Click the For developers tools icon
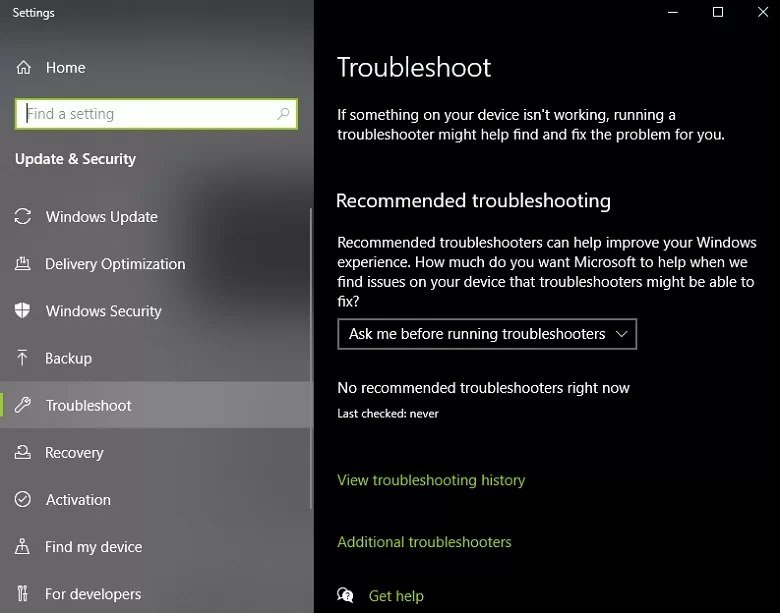 [22, 593]
